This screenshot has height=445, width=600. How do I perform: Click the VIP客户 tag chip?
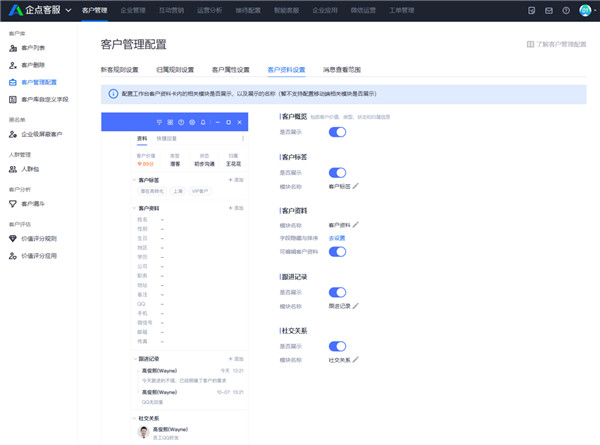[x=200, y=191]
